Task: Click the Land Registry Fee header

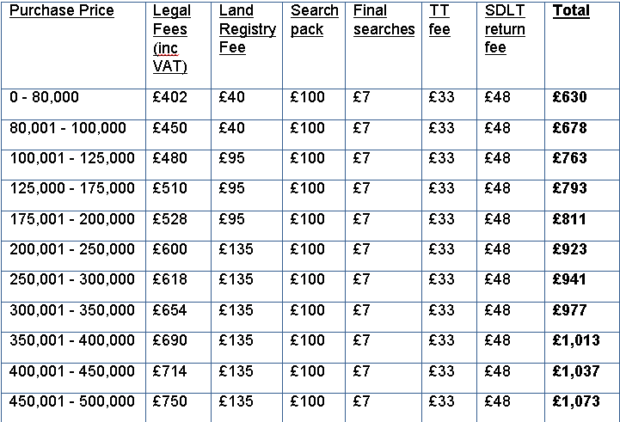Action: point(248,29)
